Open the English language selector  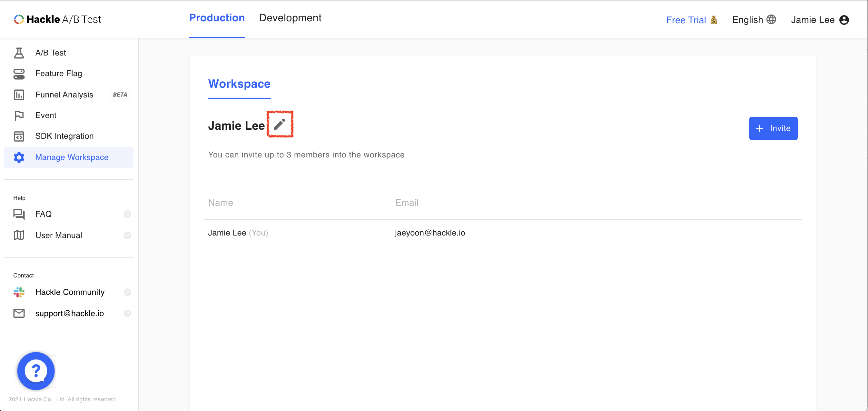coord(754,20)
